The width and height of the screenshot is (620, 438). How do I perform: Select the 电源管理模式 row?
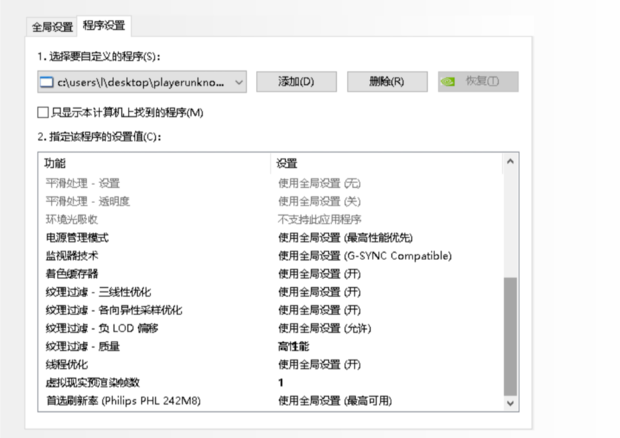(271, 238)
